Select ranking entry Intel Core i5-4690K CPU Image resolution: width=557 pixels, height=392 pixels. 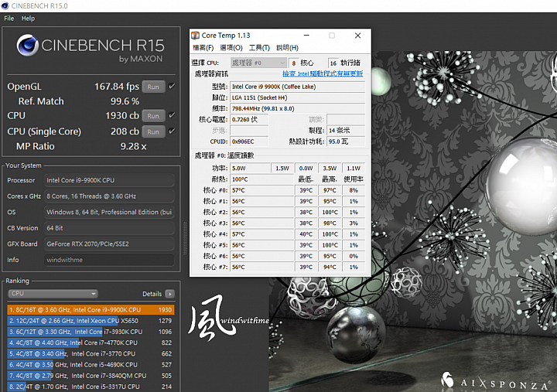91,365
